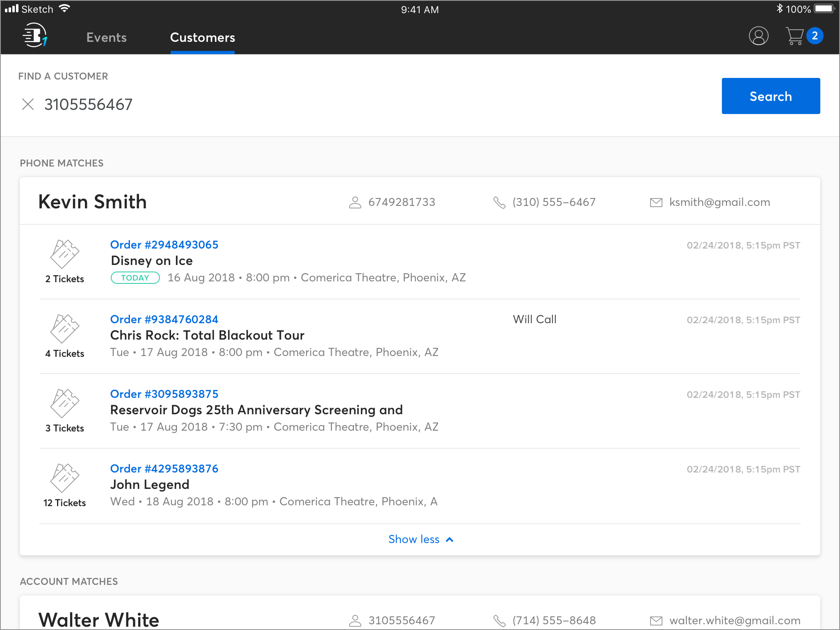Clear search with the X icon
Viewport: 840px width, 630px height.
pyautogui.click(x=28, y=104)
